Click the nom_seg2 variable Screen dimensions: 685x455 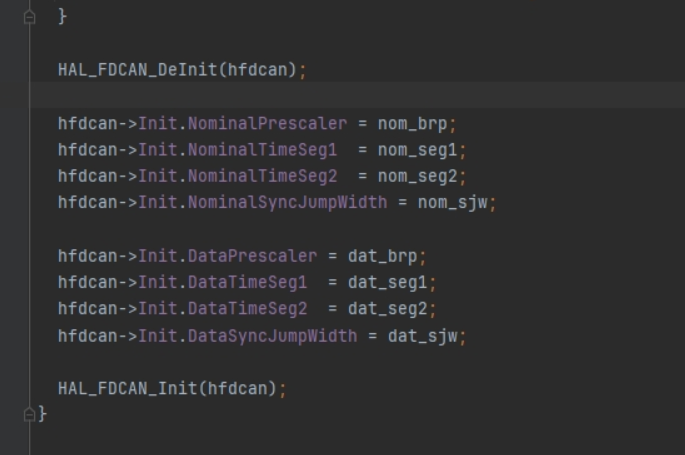pyautogui.click(x=417, y=177)
